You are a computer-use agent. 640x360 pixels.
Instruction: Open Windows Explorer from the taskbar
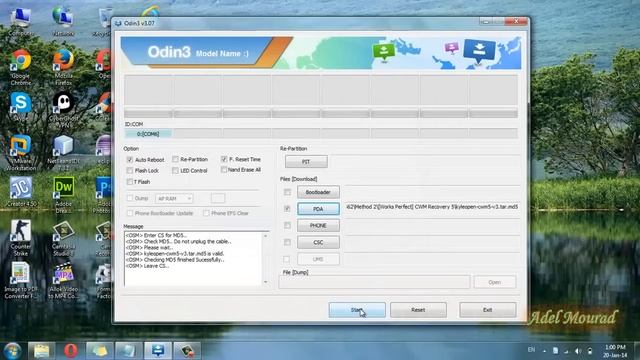[41, 351]
